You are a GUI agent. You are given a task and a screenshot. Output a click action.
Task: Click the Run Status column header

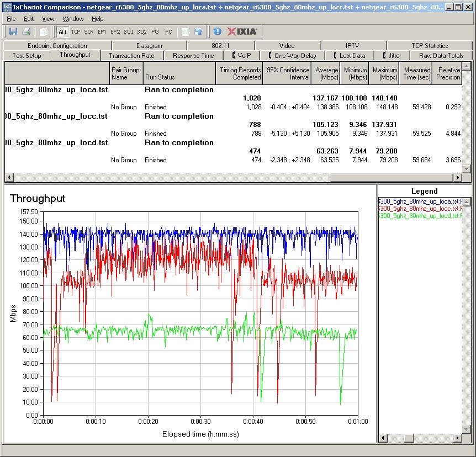tap(179, 73)
